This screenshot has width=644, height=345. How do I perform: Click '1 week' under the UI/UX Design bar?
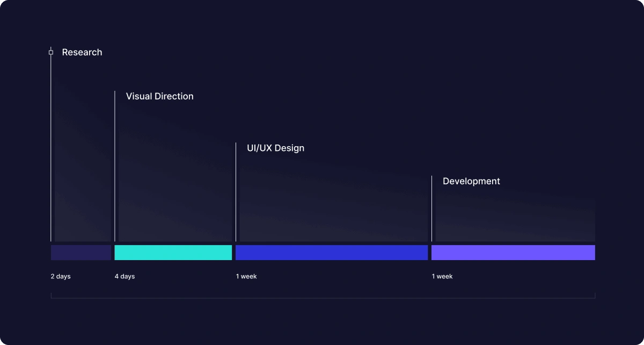[x=246, y=276]
